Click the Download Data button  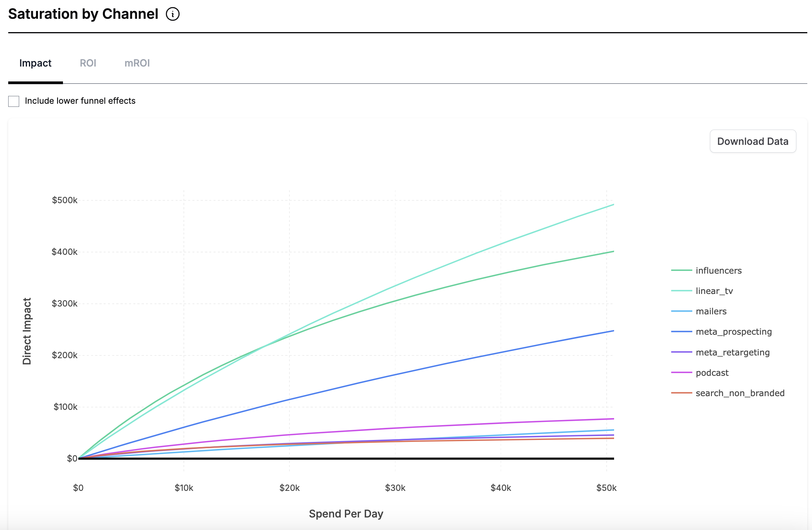pyautogui.click(x=753, y=141)
